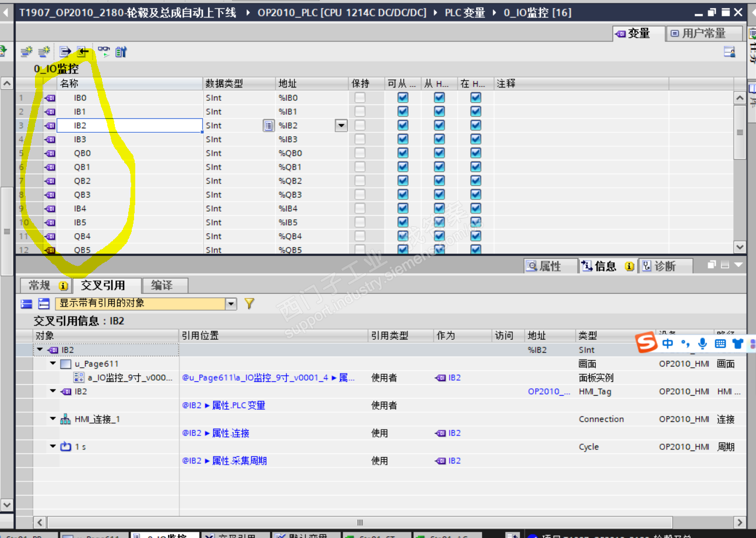Screen dimensions: 756x538
Task: Click the monitor-all glasses icon
Action: 104,52
